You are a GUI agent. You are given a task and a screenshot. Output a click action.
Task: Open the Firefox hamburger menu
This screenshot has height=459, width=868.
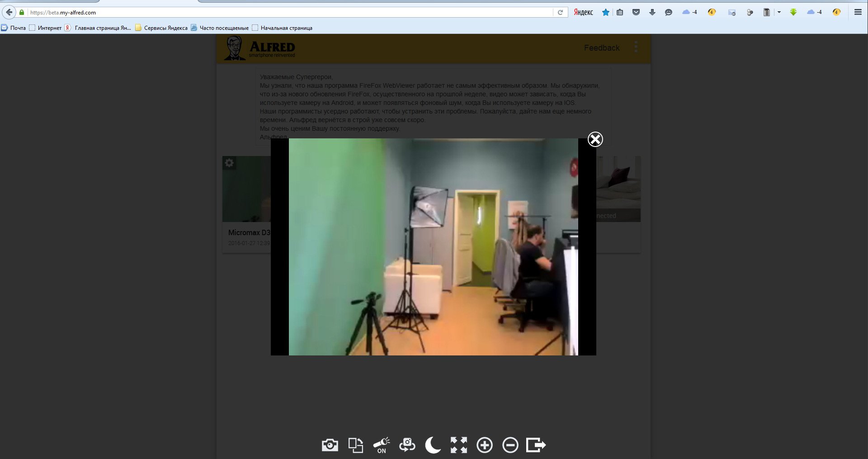858,12
